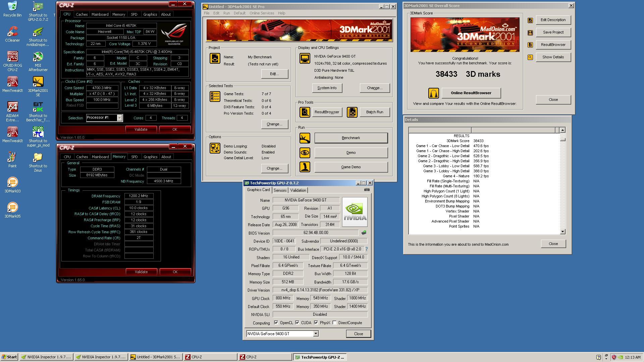
Task: Click Online ResultBrowser button
Action: coord(471,93)
